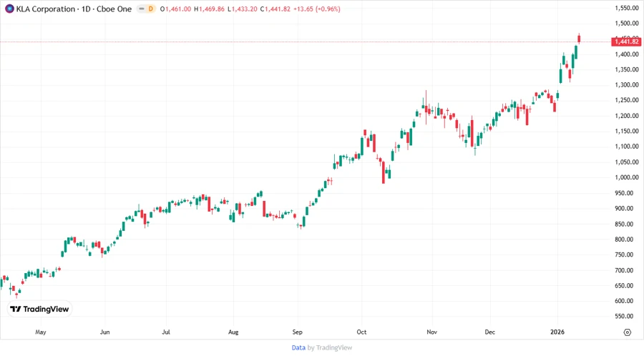Click the Dec label on time axis
This screenshot has height=356, width=644.
490,332
